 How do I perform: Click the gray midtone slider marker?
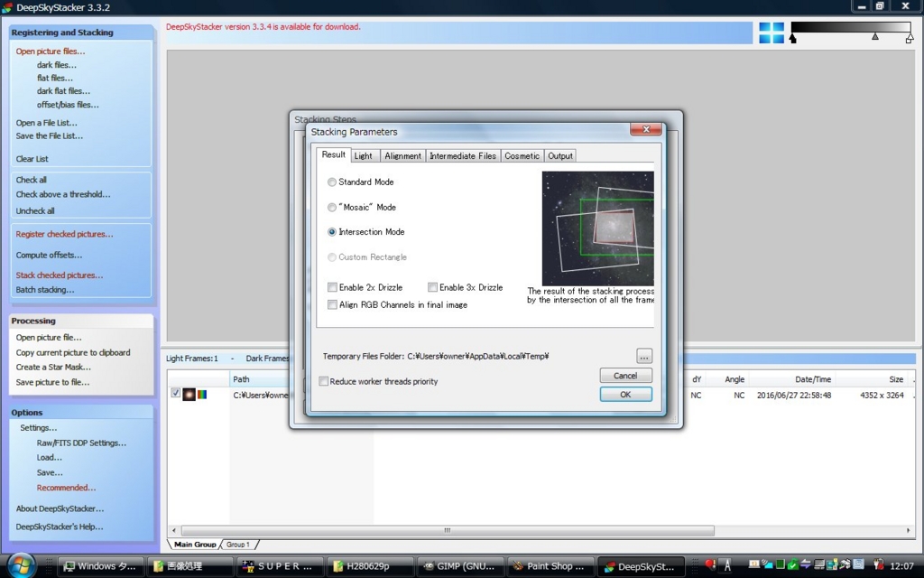pyautogui.click(x=875, y=36)
